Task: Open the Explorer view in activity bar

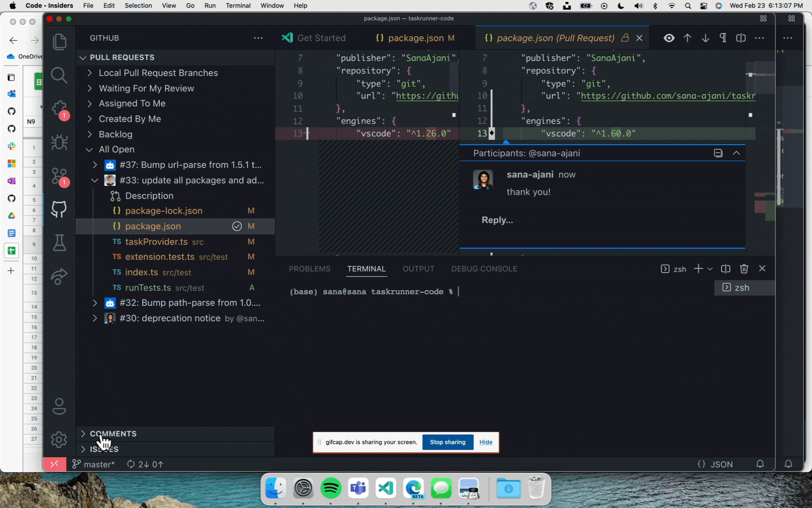Action: pyautogui.click(x=59, y=42)
